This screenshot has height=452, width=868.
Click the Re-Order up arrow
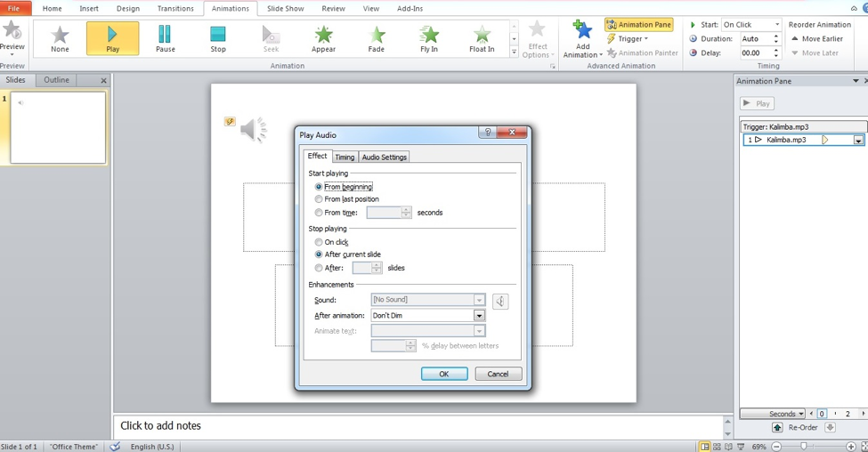pos(777,427)
